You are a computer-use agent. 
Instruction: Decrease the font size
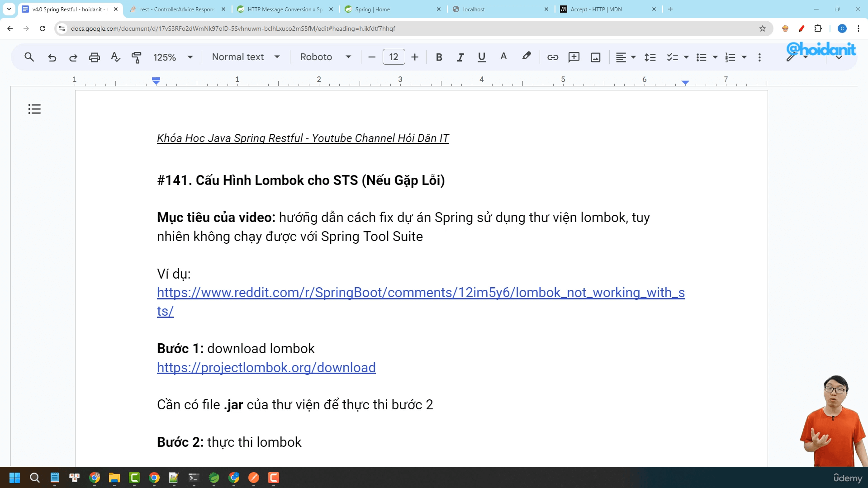(x=372, y=57)
